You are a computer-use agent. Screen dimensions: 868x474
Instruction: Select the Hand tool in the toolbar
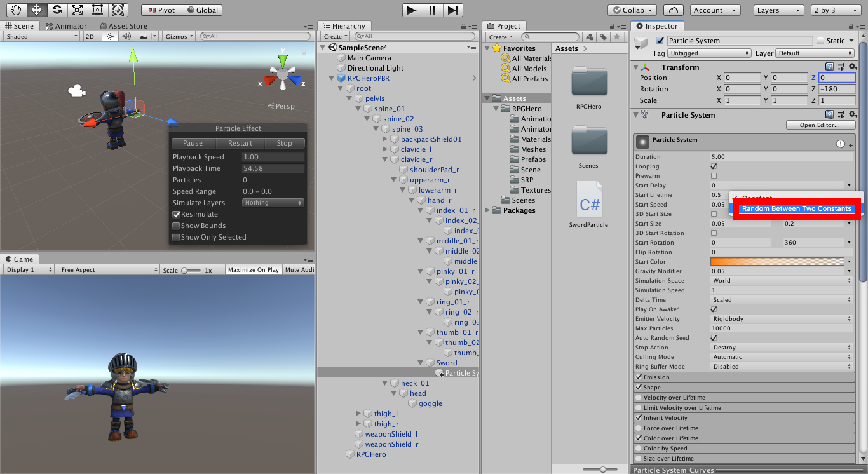pos(16,10)
